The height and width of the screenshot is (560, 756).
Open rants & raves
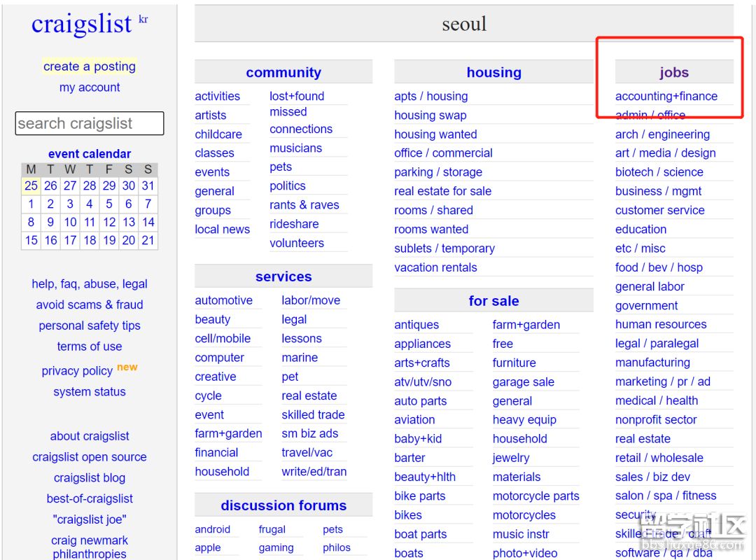tap(304, 205)
